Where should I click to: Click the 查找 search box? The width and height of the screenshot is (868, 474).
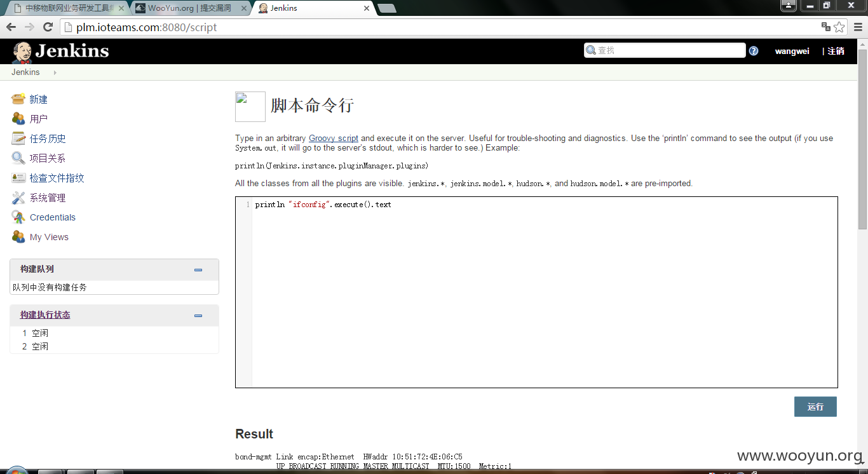(x=665, y=50)
